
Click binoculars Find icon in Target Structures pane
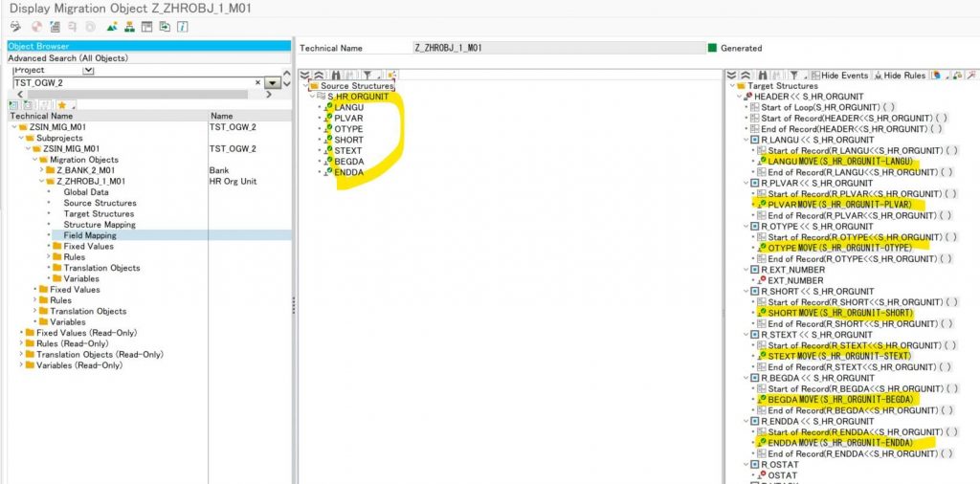click(x=762, y=75)
